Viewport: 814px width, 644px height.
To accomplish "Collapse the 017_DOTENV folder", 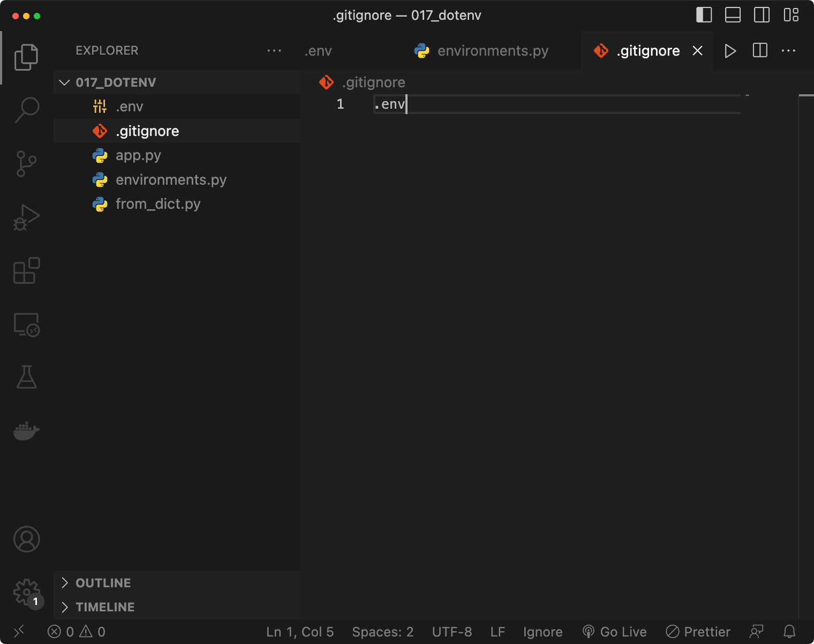I will coord(64,82).
